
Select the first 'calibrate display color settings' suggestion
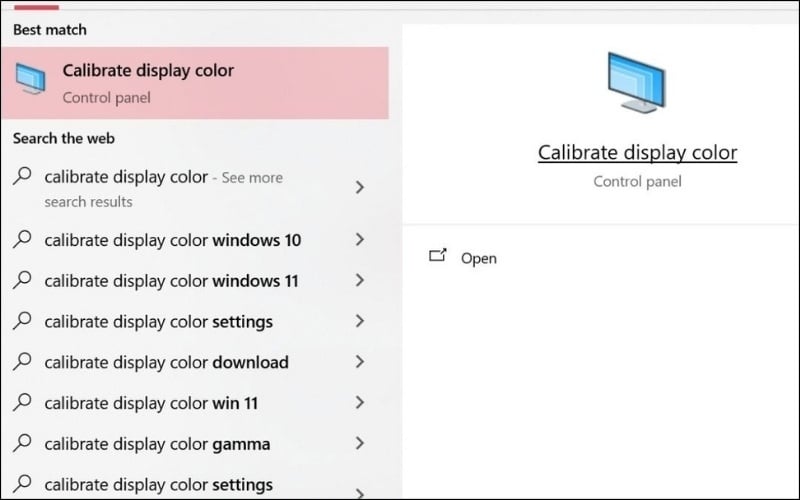(x=195, y=321)
